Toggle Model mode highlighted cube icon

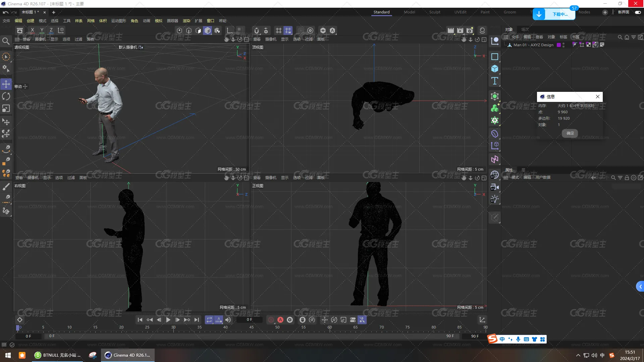click(208, 31)
